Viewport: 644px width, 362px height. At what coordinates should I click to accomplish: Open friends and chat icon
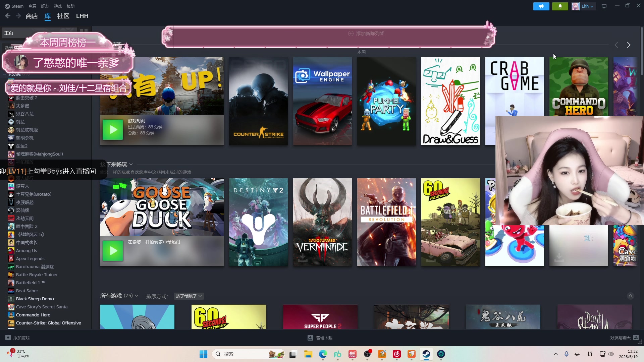(636, 338)
